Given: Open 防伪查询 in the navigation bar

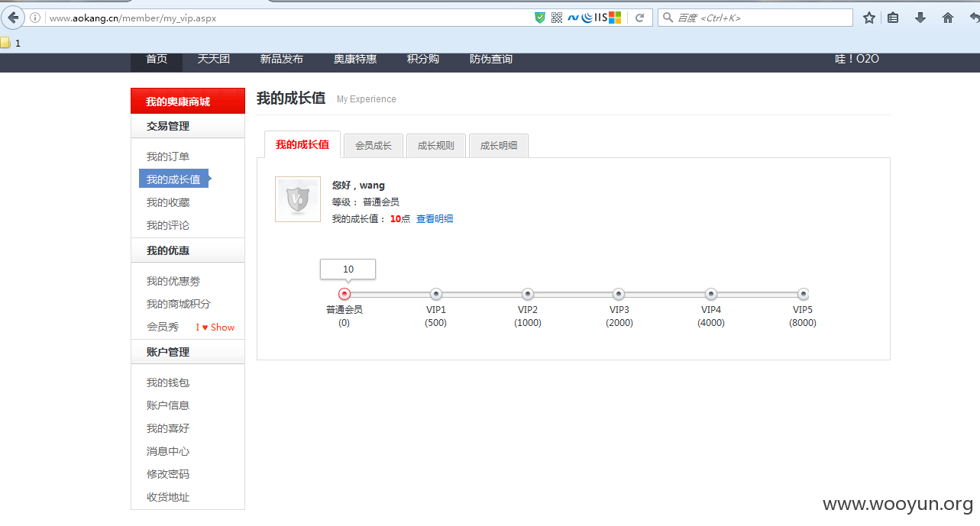Looking at the screenshot, I should click(x=491, y=59).
